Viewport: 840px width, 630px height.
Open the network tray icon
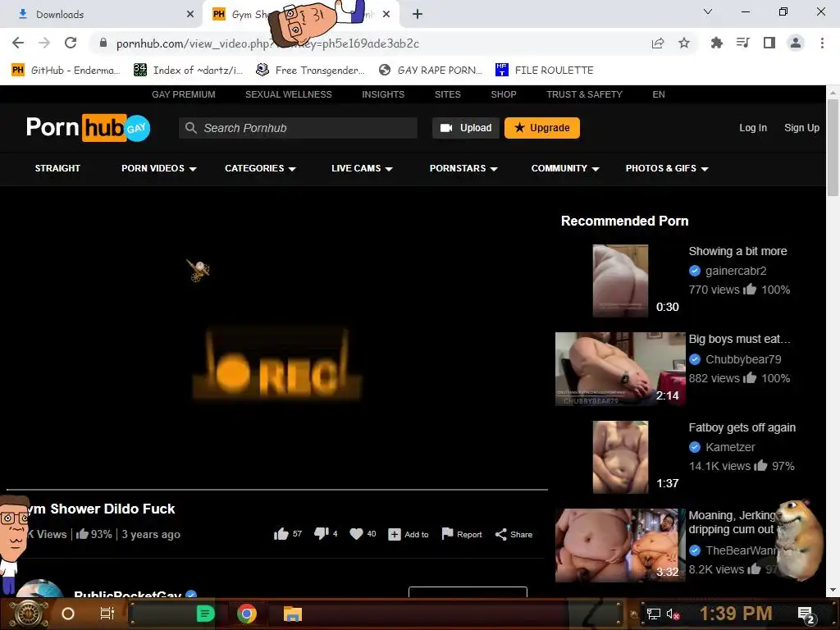(x=653, y=614)
